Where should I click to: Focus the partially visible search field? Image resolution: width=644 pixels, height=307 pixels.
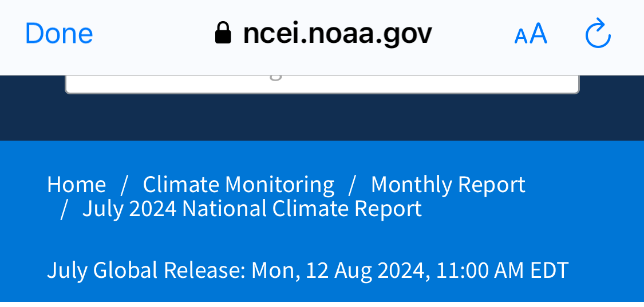click(322, 85)
